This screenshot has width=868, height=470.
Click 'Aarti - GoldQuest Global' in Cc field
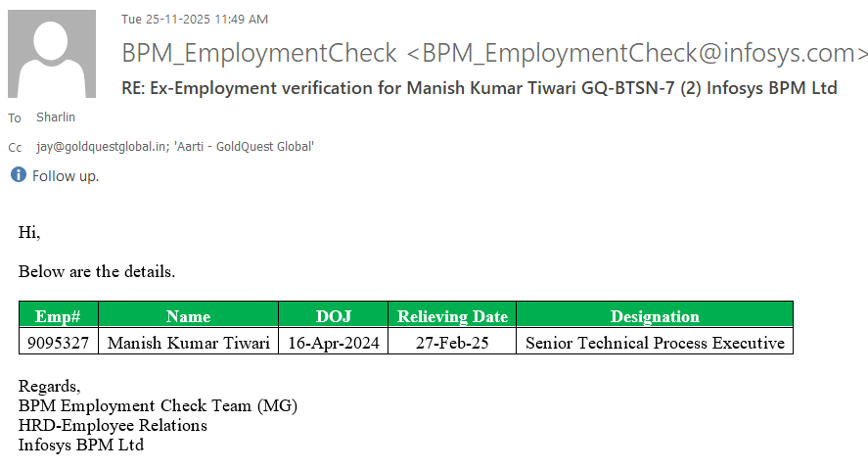coord(244,147)
